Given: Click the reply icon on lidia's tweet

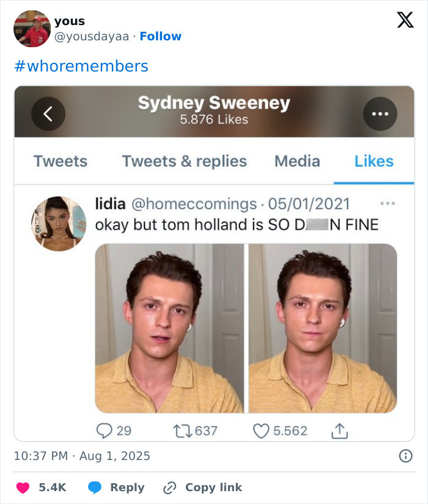Looking at the screenshot, I should click(103, 431).
